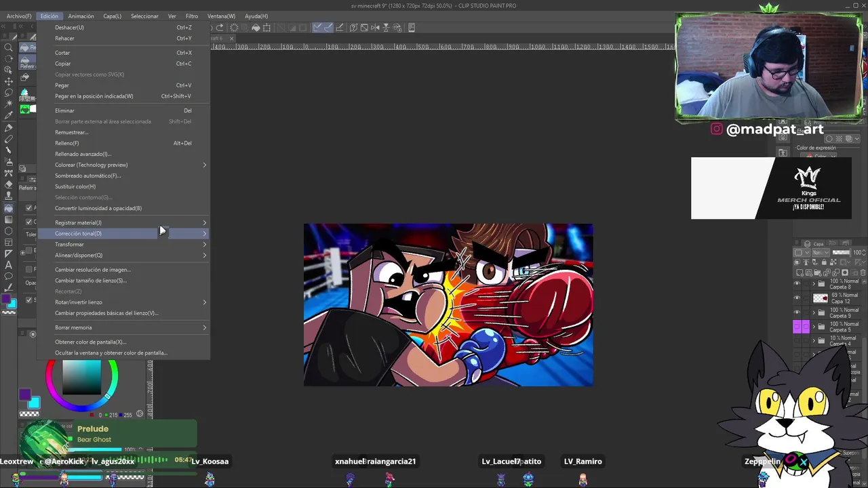This screenshot has width=868, height=488.
Task: Expand the Carpeta 8 folder
Action: 814,283
